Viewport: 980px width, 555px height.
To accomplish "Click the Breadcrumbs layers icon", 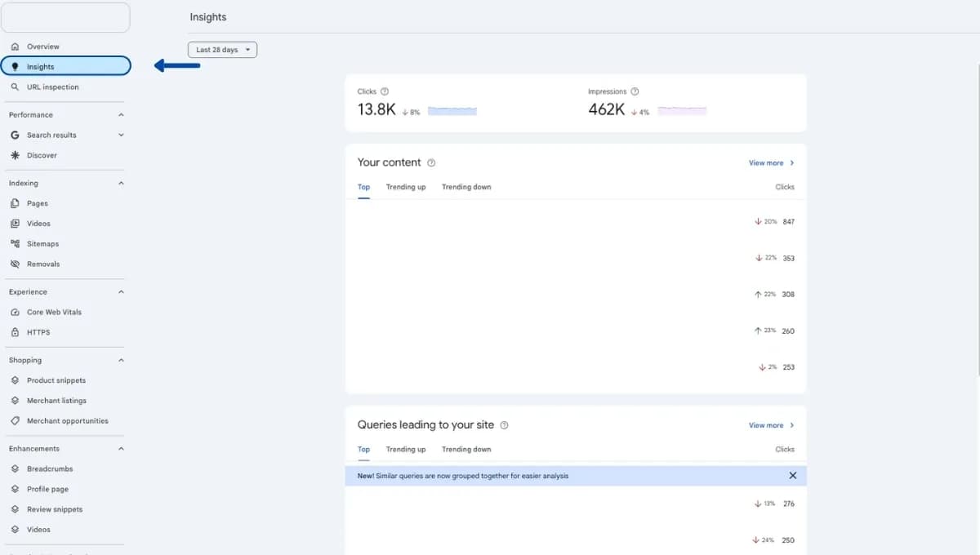I will click(x=15, y=469).
